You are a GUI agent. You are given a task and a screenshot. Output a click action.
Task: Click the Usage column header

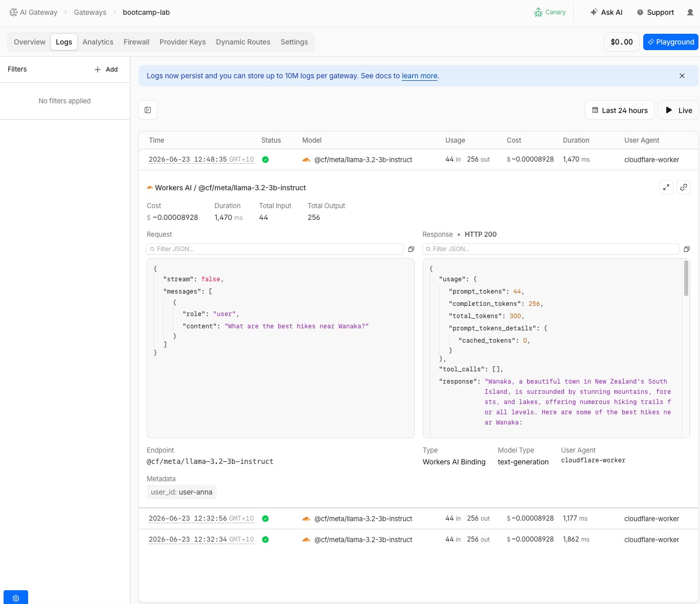tap(455, 140)
